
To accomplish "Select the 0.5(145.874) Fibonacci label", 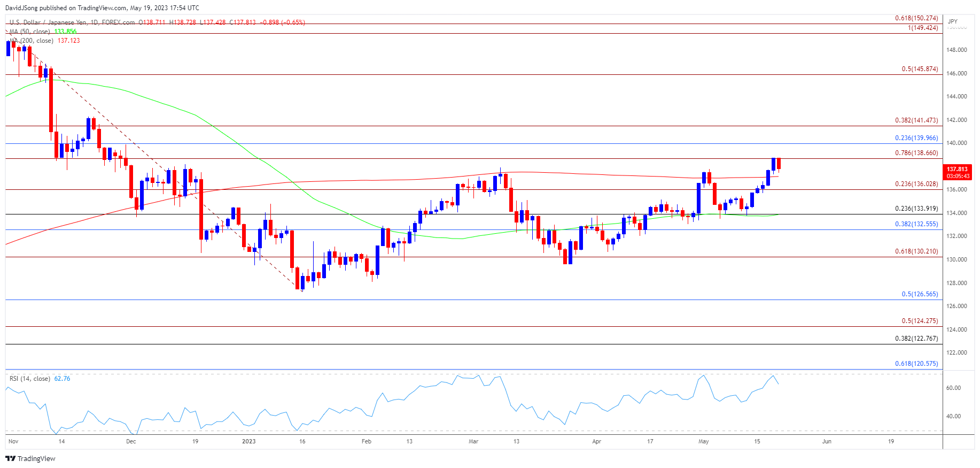I will tap(920, 69).
